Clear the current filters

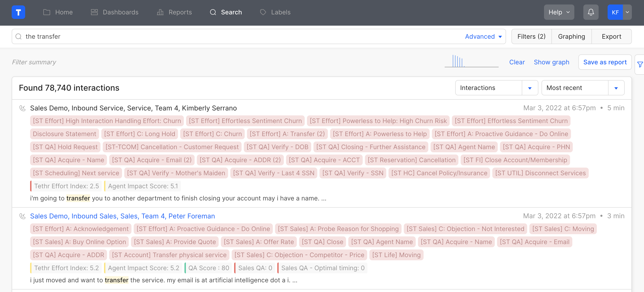[517, 62]
